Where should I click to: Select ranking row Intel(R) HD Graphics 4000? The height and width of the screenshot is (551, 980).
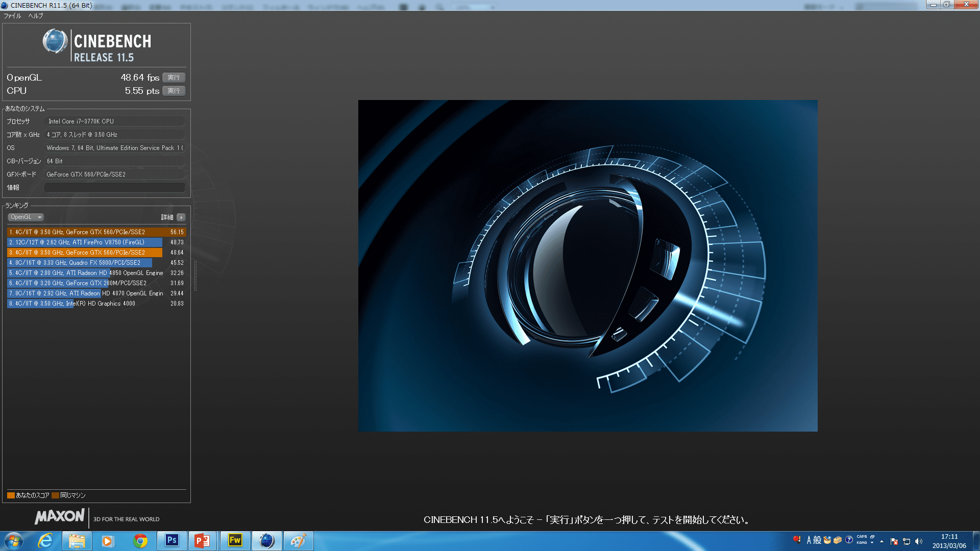tap(96, 304)
